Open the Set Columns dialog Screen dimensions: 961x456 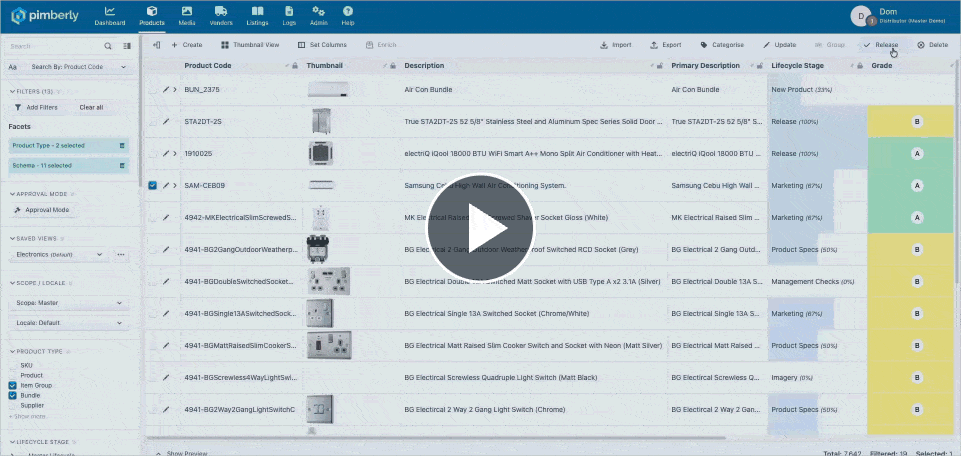click(322, 45)
